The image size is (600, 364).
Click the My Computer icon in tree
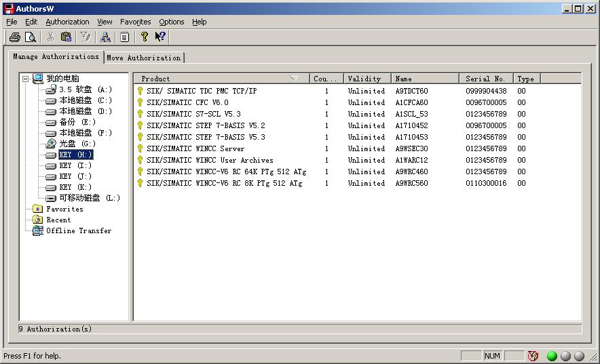pyautogui.click(x=38, y=79)
